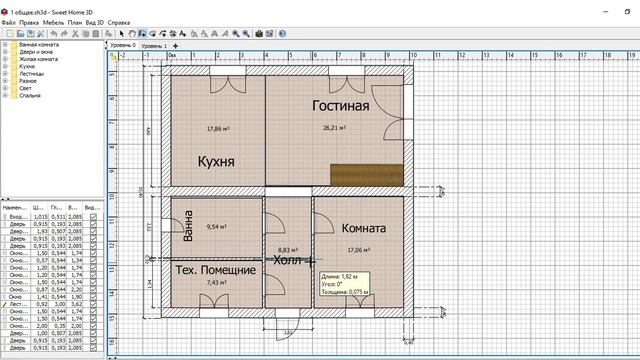Click the Cut scissors icon
Image resolution: width=640 pixels, height=360 pixels.
coord(75,34)
